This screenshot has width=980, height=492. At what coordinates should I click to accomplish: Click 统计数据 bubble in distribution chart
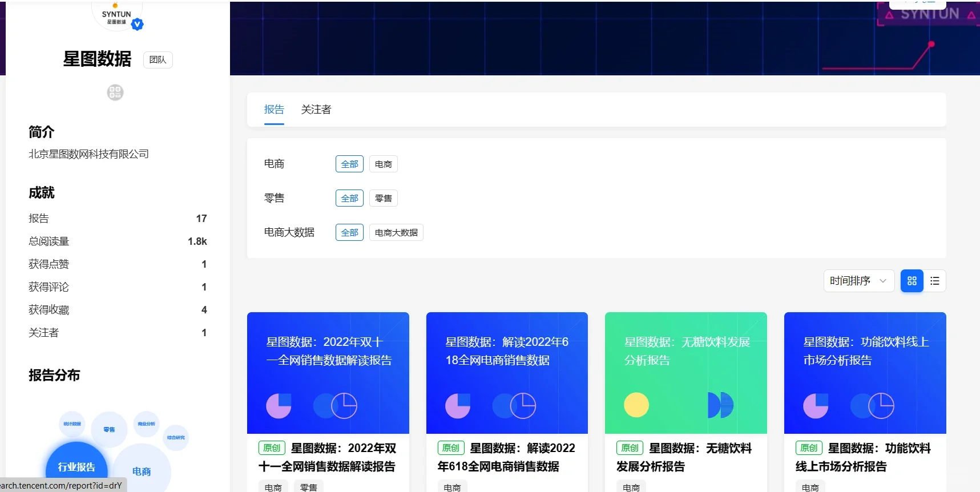click(72, 424)
